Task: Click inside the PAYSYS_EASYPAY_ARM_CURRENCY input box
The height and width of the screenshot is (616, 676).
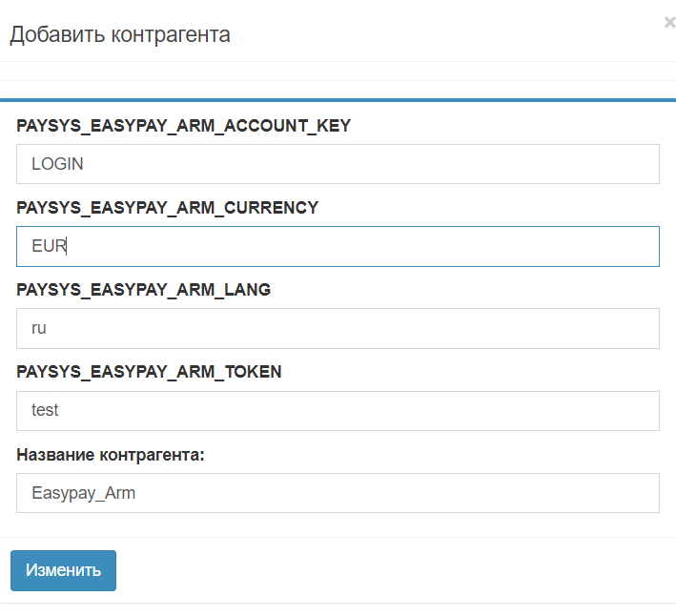Action: click(338, 246)
